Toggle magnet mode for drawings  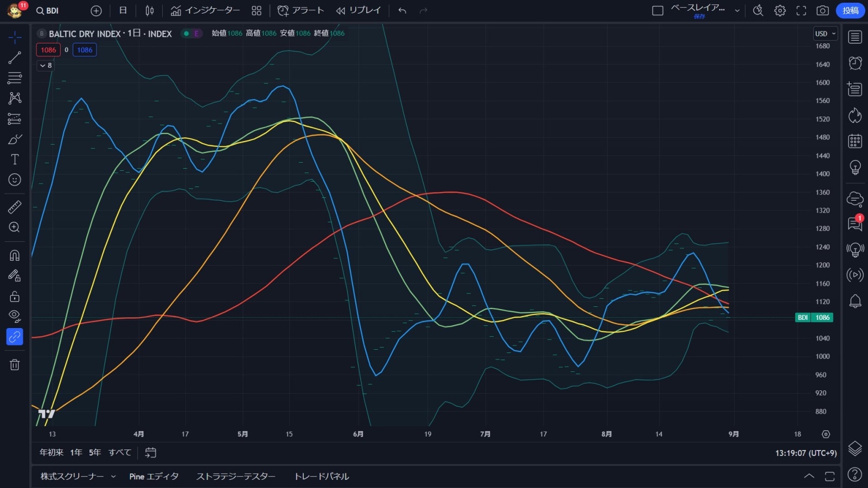pos(15,255)
